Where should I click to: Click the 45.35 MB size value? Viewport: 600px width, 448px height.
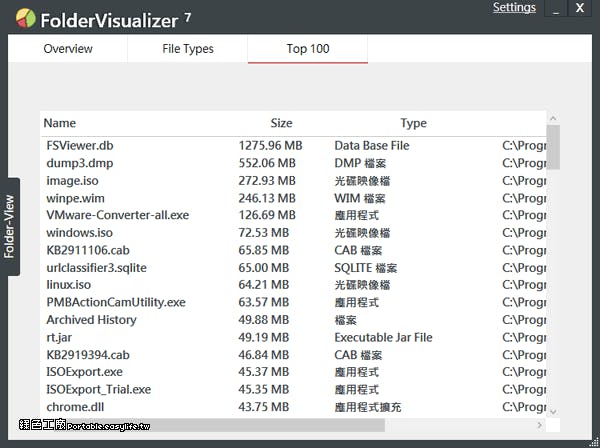[264, 389]
